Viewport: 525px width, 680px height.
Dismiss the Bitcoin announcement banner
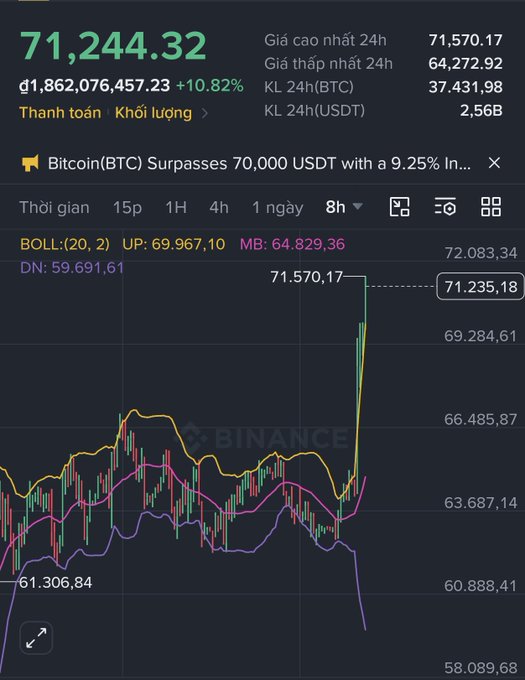[x=494, y=163]
